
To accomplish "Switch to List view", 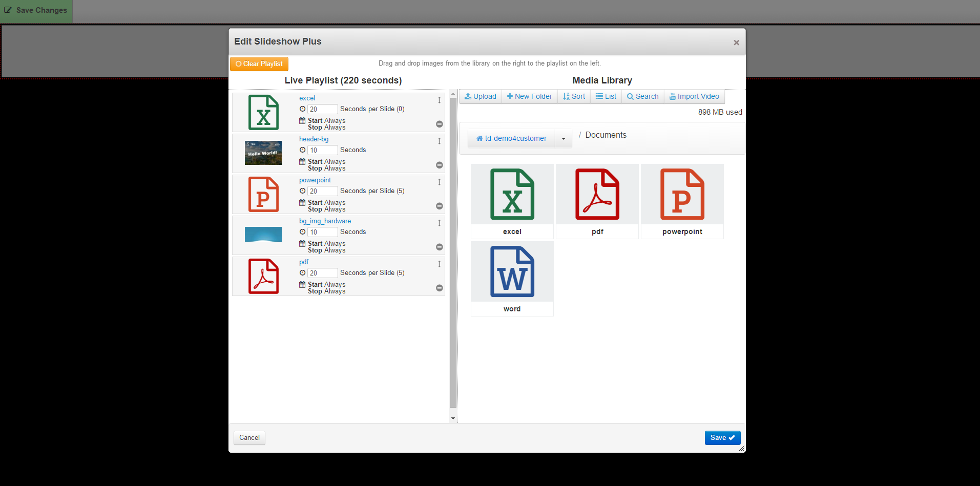I will [606, 96].
